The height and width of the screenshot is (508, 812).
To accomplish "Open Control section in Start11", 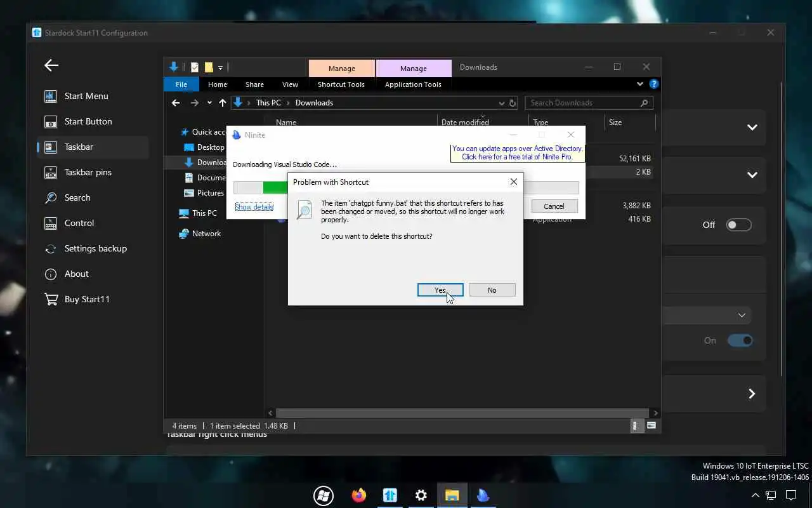I will point(79,223).
